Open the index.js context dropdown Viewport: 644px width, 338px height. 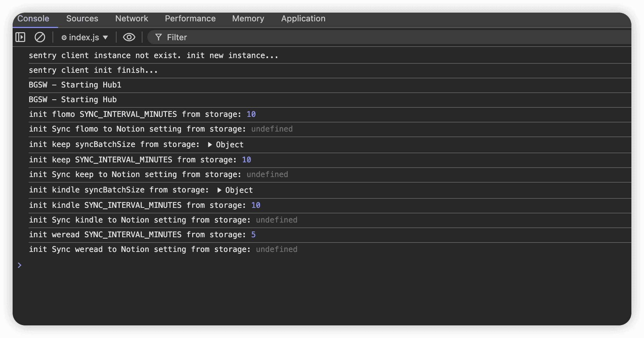(85, 37)
